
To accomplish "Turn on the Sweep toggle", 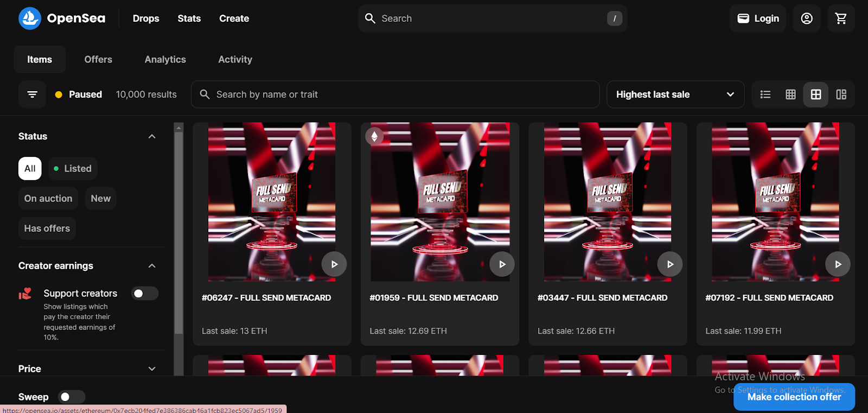I will (72, 397).
